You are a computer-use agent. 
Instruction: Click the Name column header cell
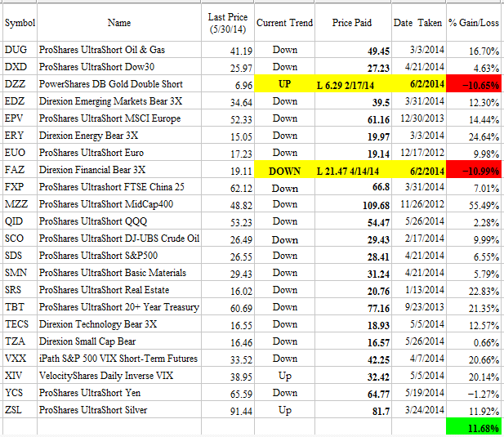(119, 23)
